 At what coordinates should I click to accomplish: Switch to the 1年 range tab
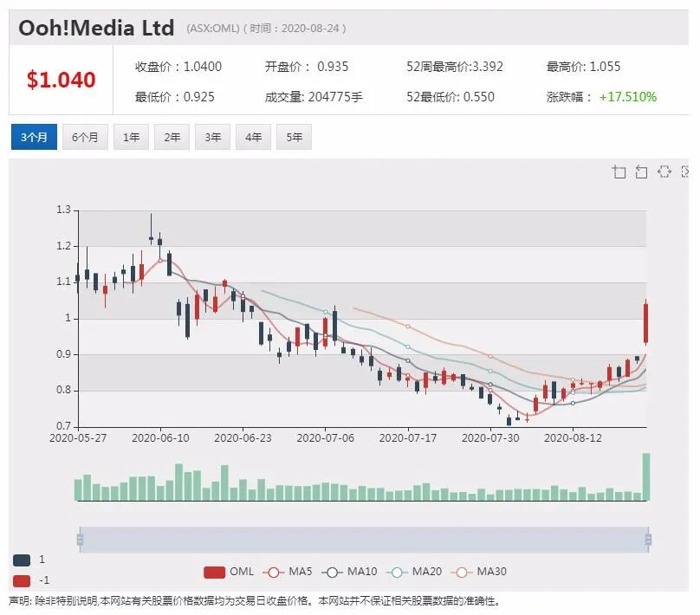132,137
